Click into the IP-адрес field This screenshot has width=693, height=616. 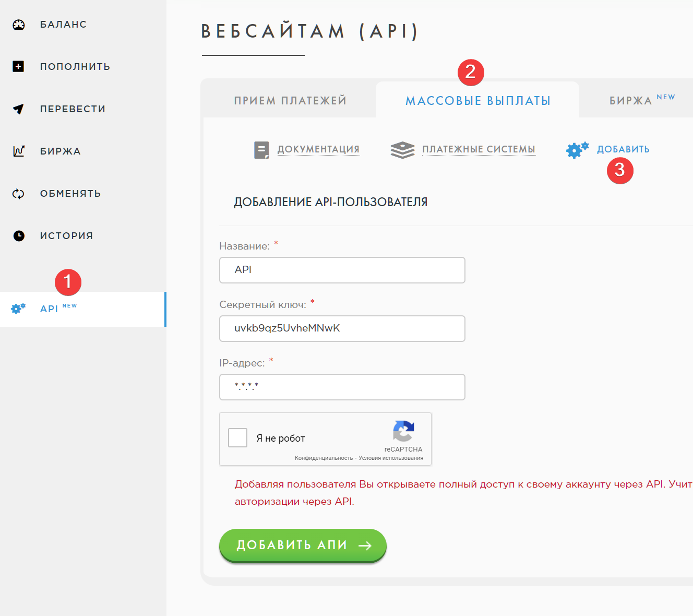click(x=342, y=387)
